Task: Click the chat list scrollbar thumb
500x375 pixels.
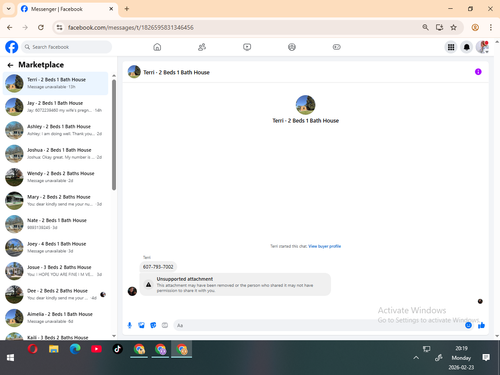Action: [114, 135]
